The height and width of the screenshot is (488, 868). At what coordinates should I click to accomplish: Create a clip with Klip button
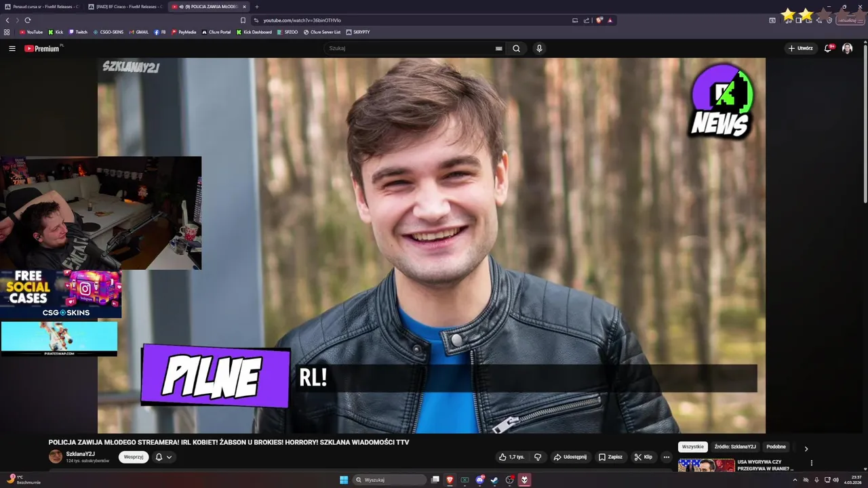tap(644, 457)
